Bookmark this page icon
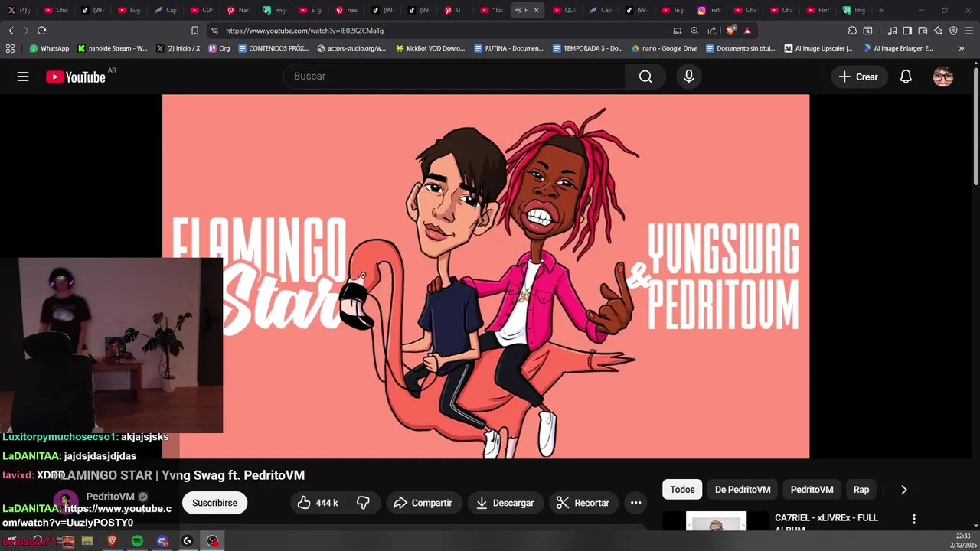980x551 pixels. [x=194, y=31]
